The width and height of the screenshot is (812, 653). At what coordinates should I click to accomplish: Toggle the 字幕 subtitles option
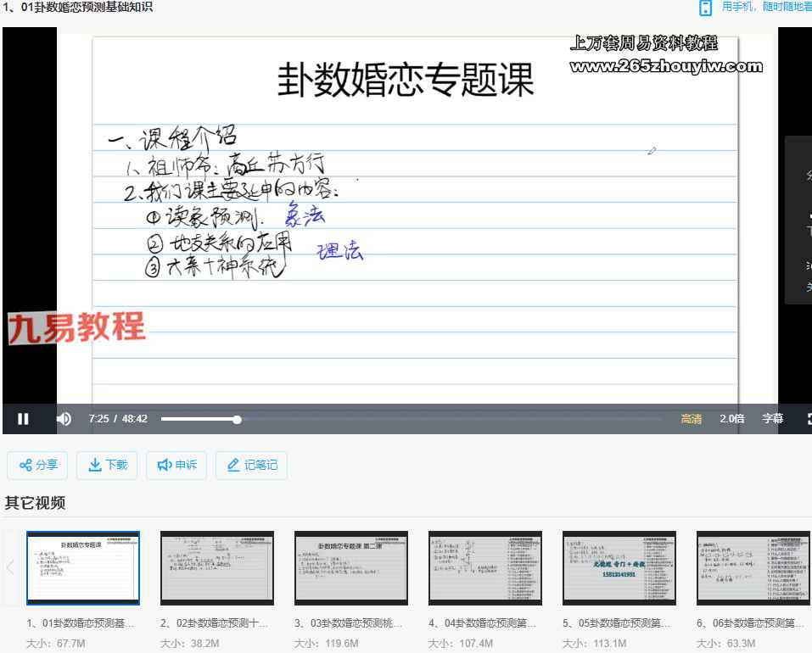772,419
